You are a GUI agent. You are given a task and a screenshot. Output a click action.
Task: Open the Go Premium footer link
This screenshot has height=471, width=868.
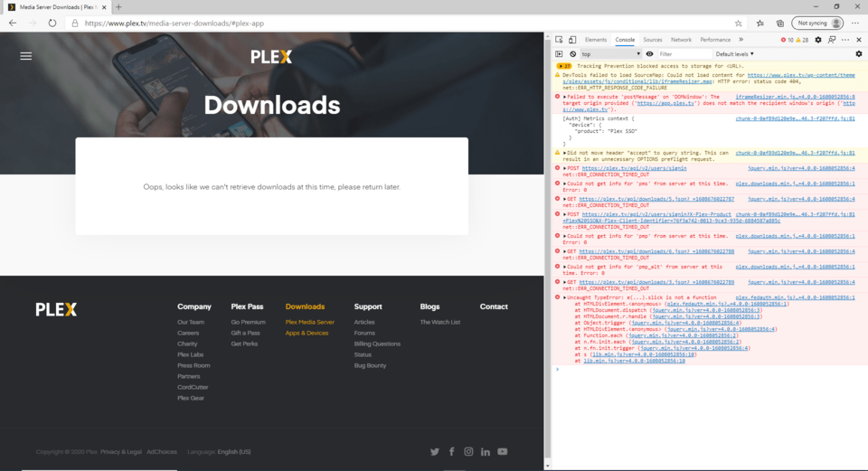pyautogui.click(x=248, y=322)
